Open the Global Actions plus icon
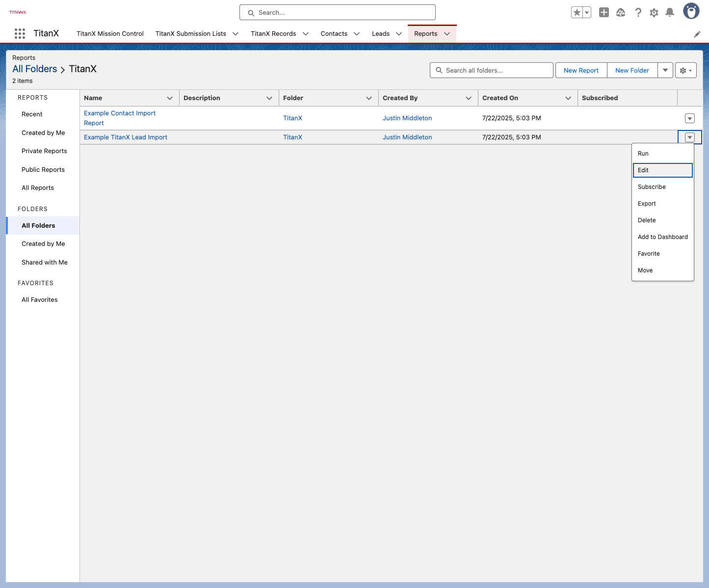The width and height of the screenshot is (709, 588). (x=604, y=13)
